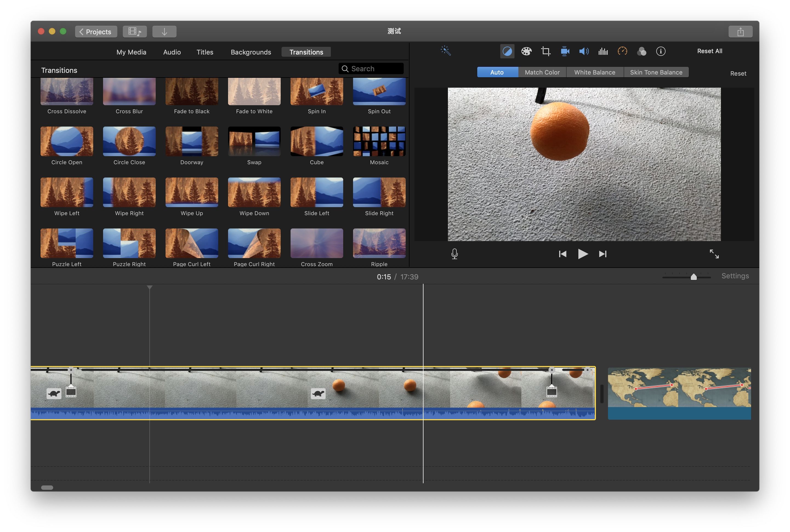Click the magic wand auto-enhance icon
Screen dimensions: 790x532
click(x=445, y=51)
